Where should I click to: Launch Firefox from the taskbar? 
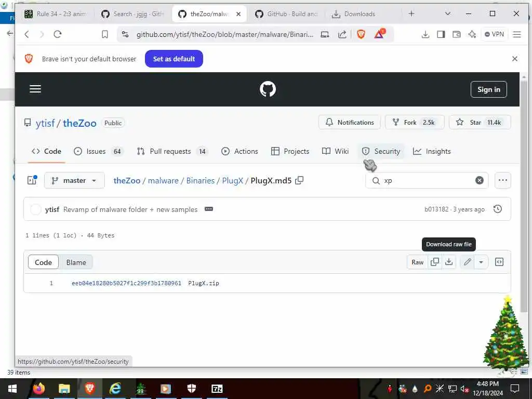click(x=39, y=389)
